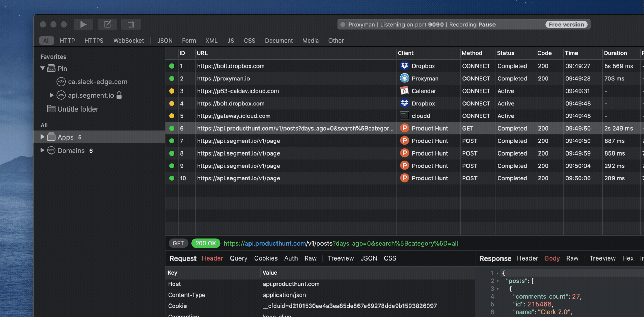Viewport: 644px width, 317px height.
Task: Open the Request Query tab
Action: (x=238, y=258)
